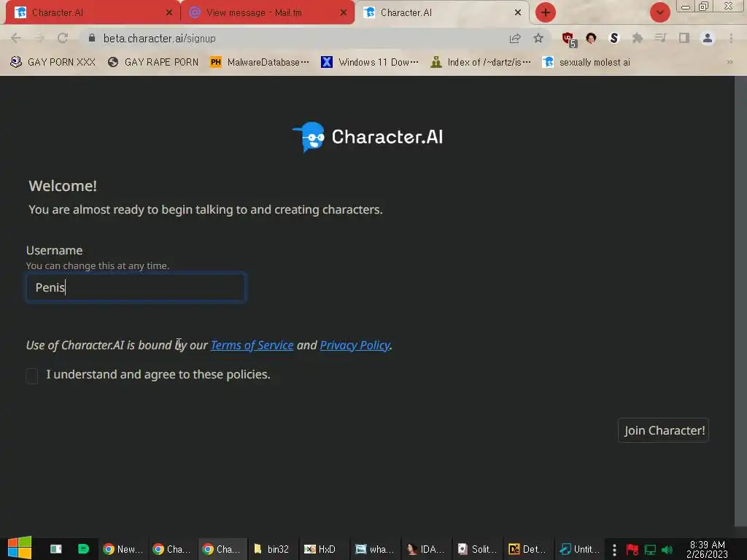This screenshot has width=747, height=560.
Task: Switch to the View message - Mail.tm tab
Action: click(x=267, y=12)
